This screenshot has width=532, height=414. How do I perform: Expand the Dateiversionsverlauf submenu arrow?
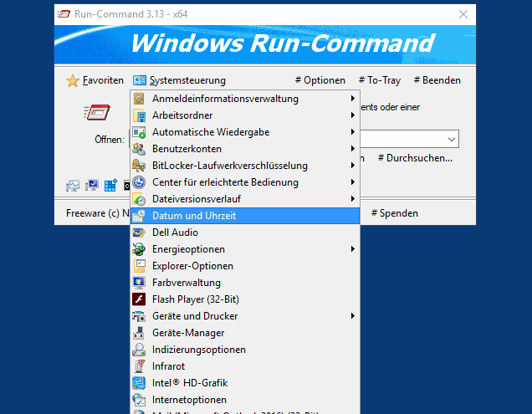point(353,198)
